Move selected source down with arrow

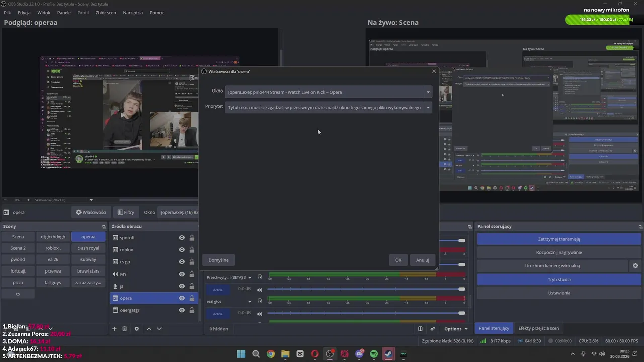click(159, 329)
